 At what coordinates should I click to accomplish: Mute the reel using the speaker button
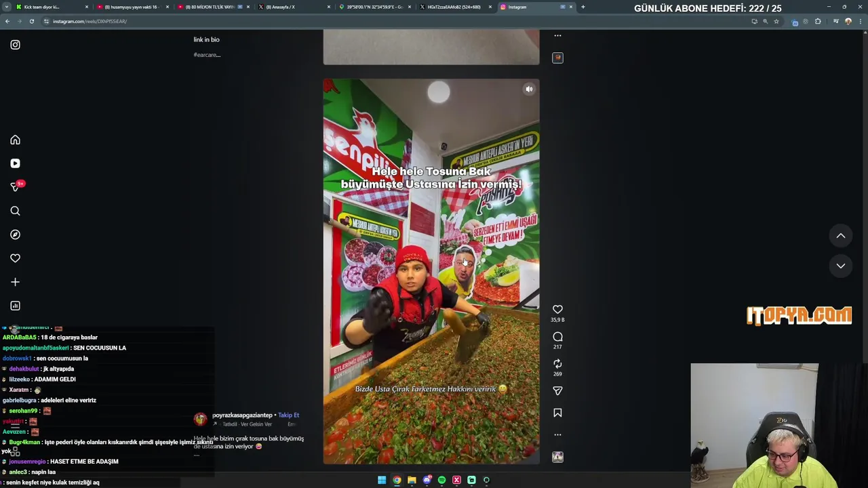click(529, 89)
